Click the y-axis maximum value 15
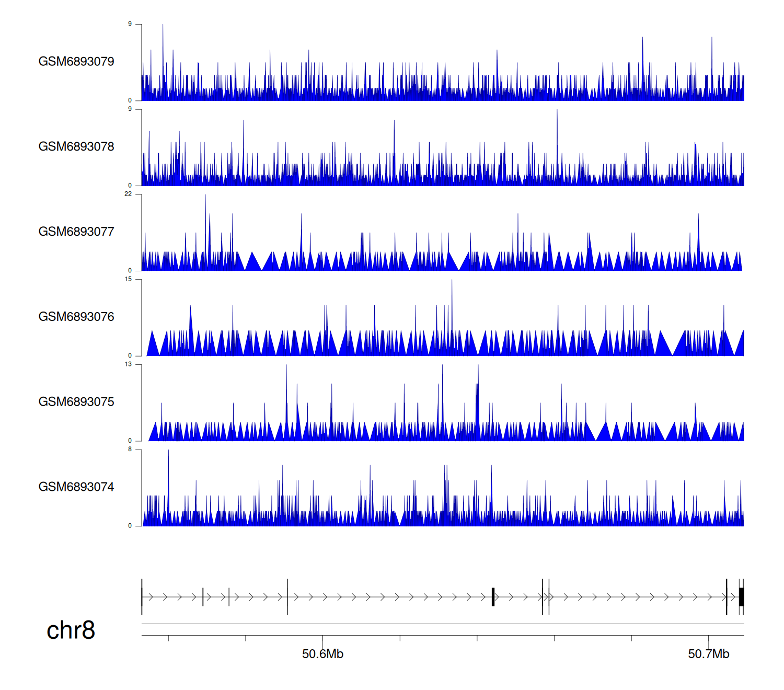This screenshot has width=784, height=690. (x=128, y=280)
